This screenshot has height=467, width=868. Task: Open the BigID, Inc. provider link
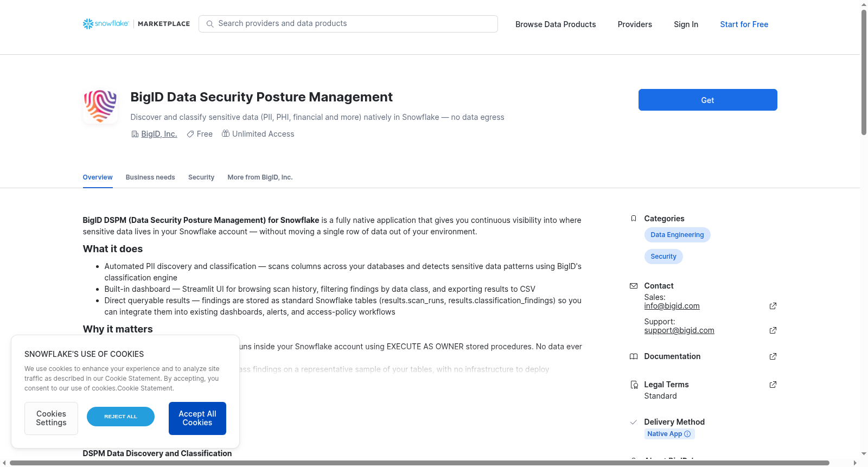(x=159, y=134)
